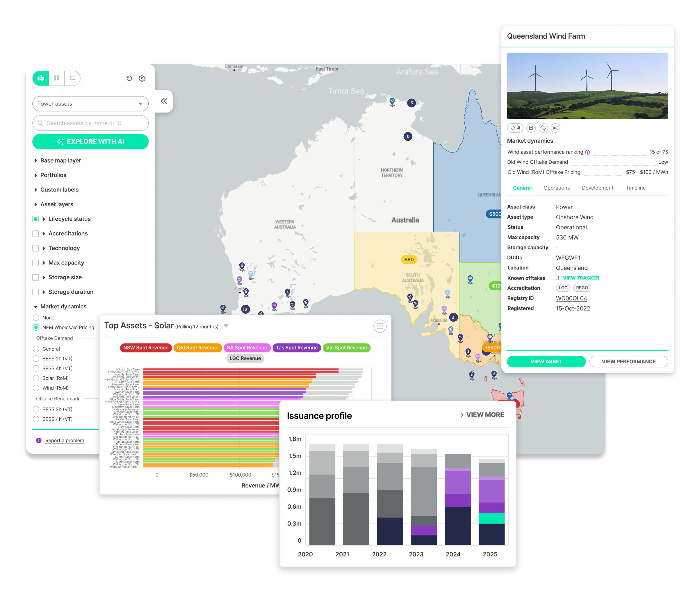700x593 pixels.
Task: Click the cluster marker numbered 16
Action: 245,309
